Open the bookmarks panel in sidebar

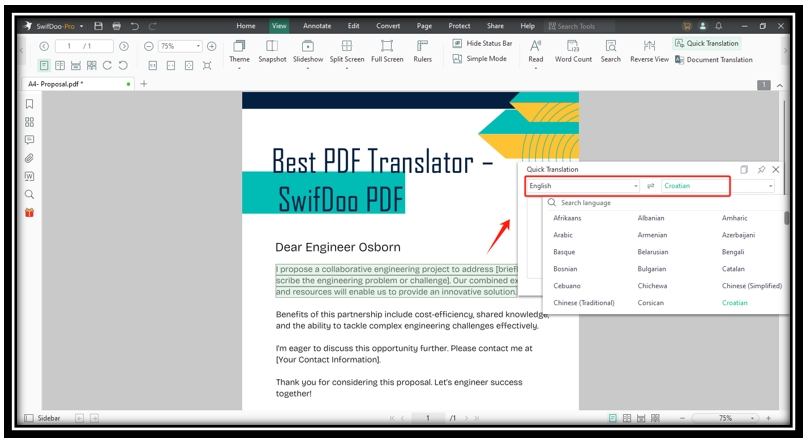(29, 104)
